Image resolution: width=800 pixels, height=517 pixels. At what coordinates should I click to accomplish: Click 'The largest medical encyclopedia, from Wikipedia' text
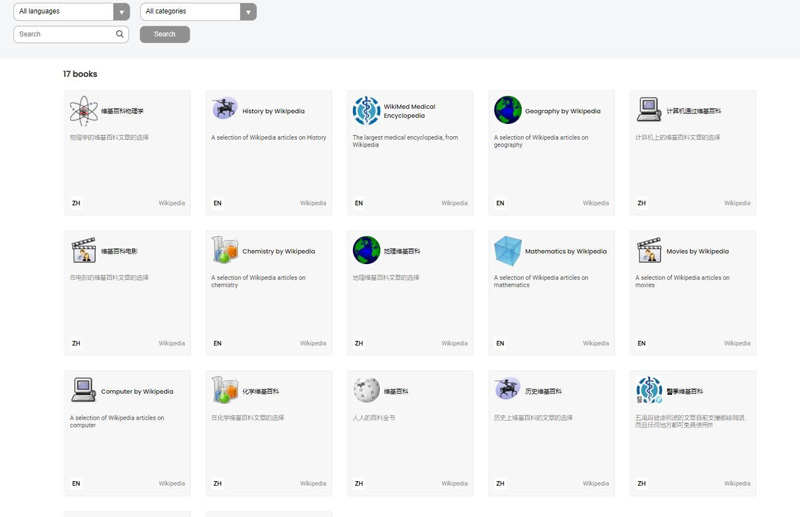(405, 141)
